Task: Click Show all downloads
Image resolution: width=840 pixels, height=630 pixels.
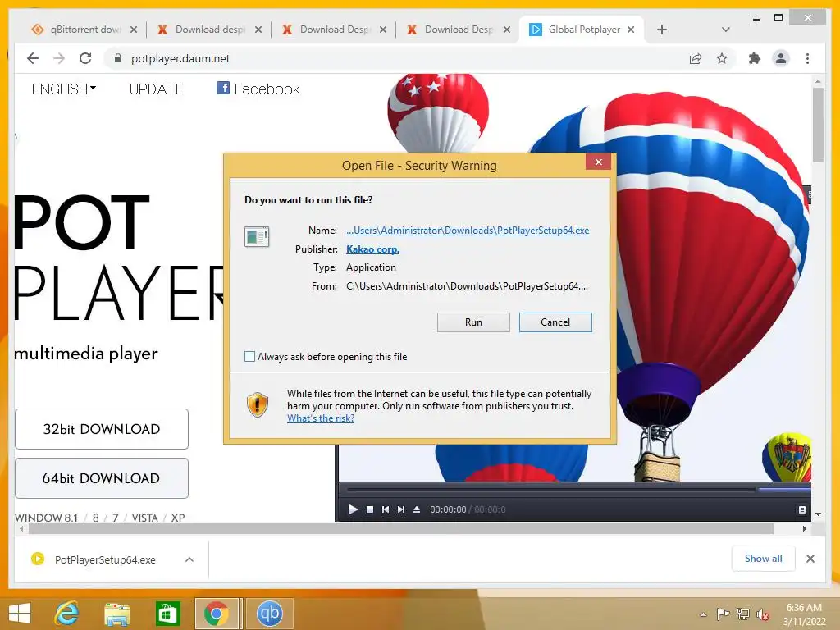Action: 763,558
